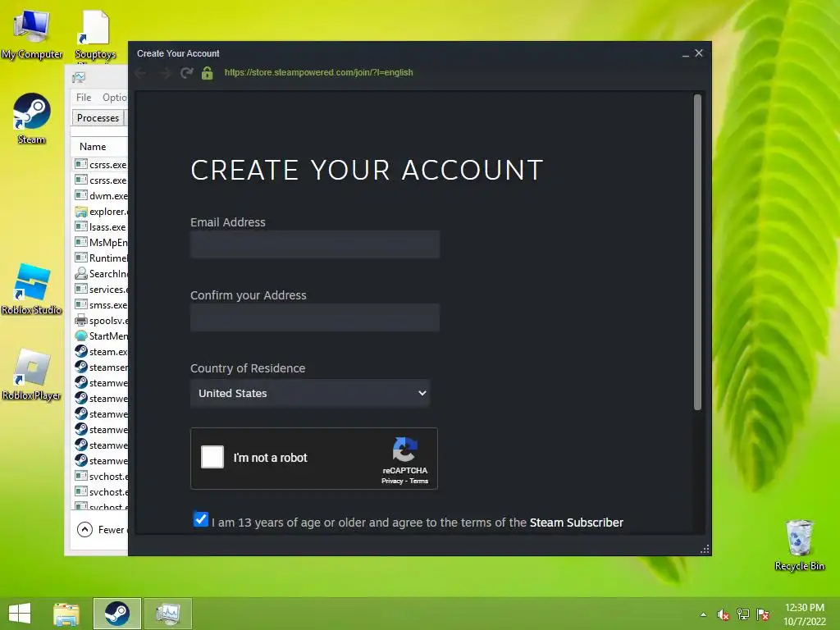Select the Runtime process row
This screenshot has width=840, height=630.
coord(99,258)
